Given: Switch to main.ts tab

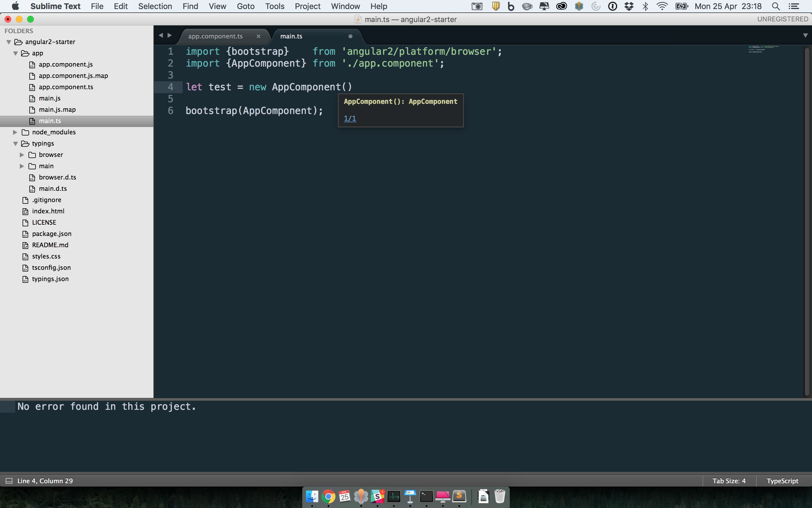Looking at the screenshot, I should pos(291,36).
